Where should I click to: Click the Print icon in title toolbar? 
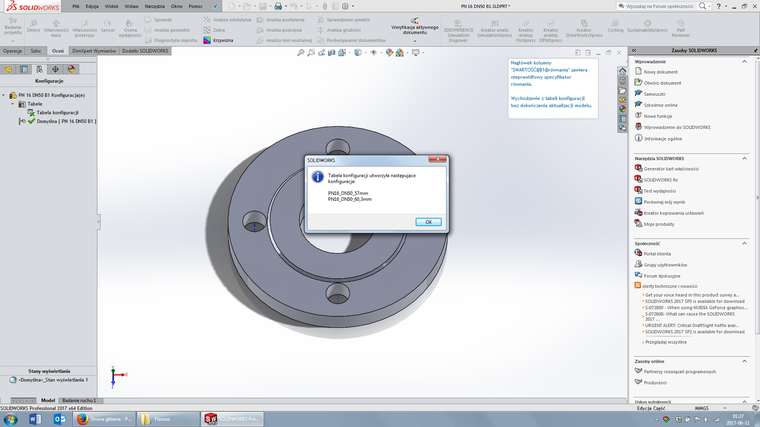278,6
